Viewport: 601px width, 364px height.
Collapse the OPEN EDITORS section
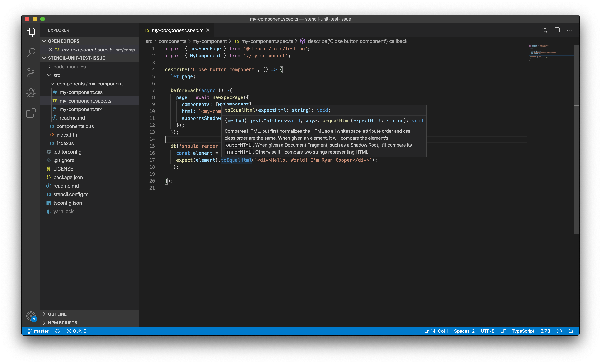click(64, 41)
